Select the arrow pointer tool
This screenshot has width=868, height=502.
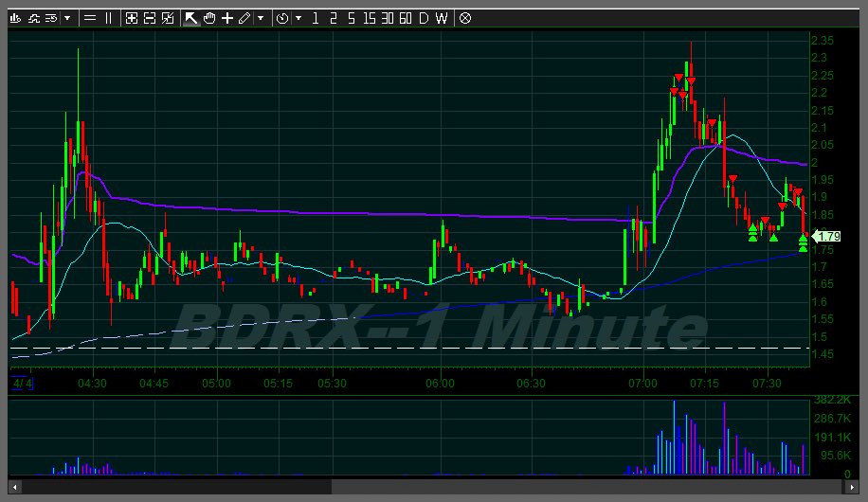190,18
